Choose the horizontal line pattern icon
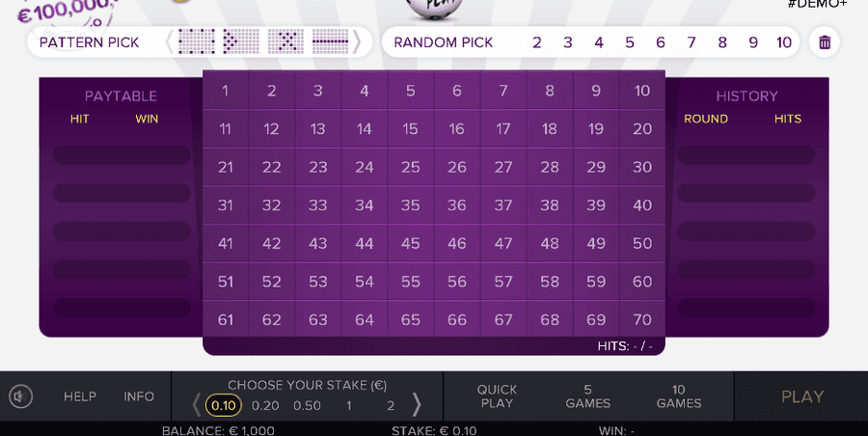Screen dimensions: 868x436 331,42
